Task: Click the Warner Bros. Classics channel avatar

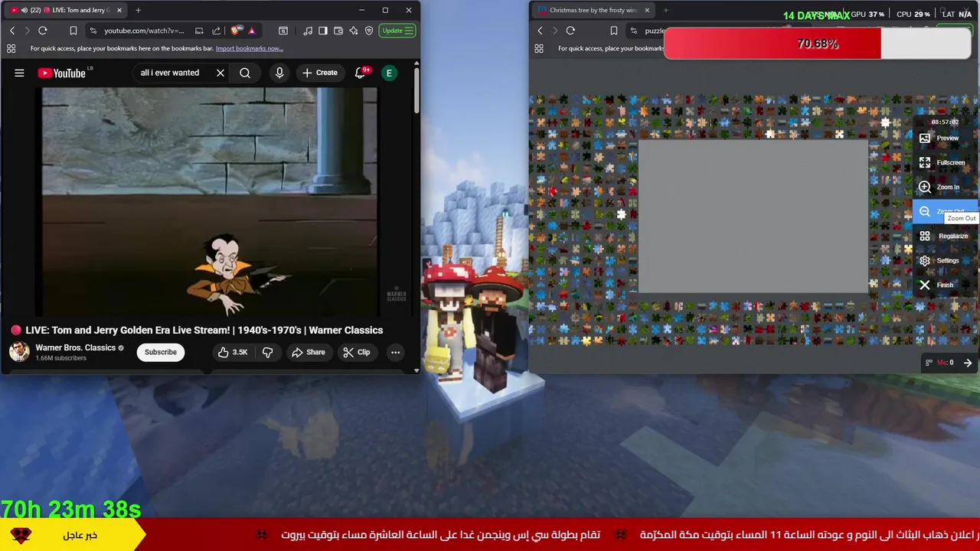Action: tap(19, 352)
